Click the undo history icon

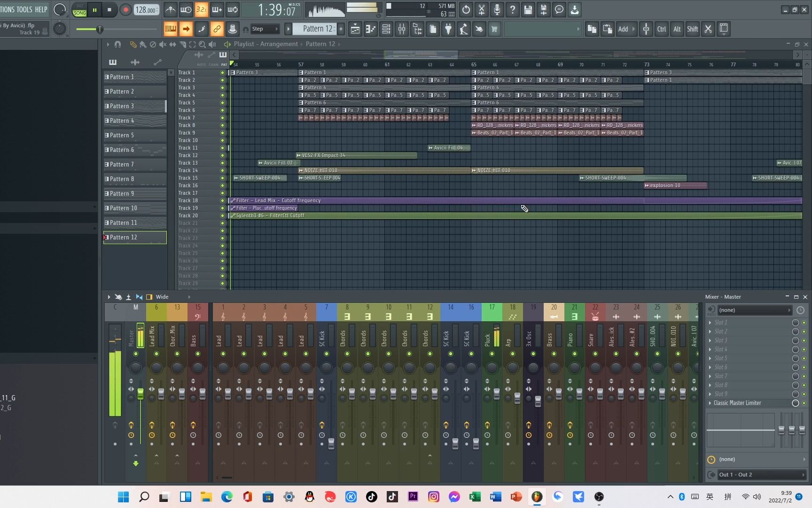466,9
